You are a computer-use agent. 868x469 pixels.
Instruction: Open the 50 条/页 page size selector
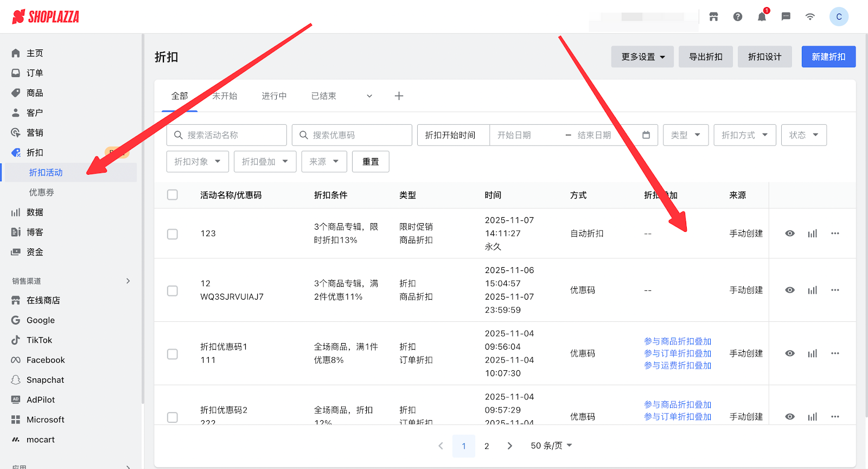551,446
